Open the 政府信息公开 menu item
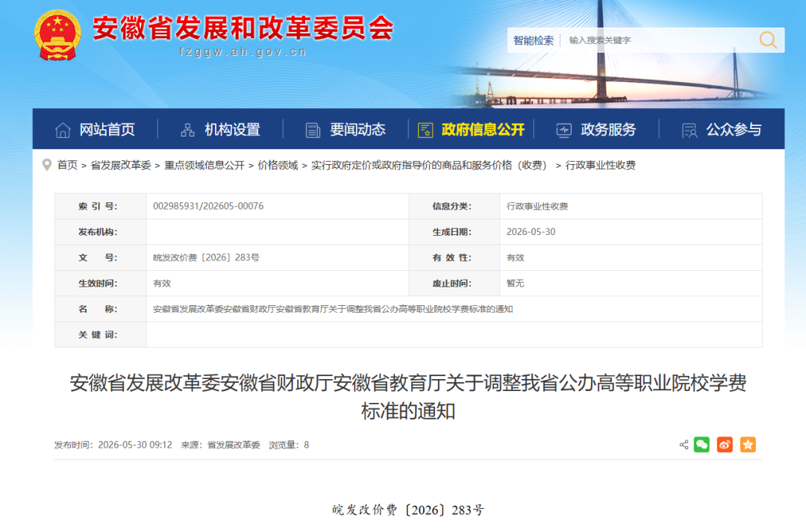This screenshot has height=532, width=806. click(x=472, y=130)
